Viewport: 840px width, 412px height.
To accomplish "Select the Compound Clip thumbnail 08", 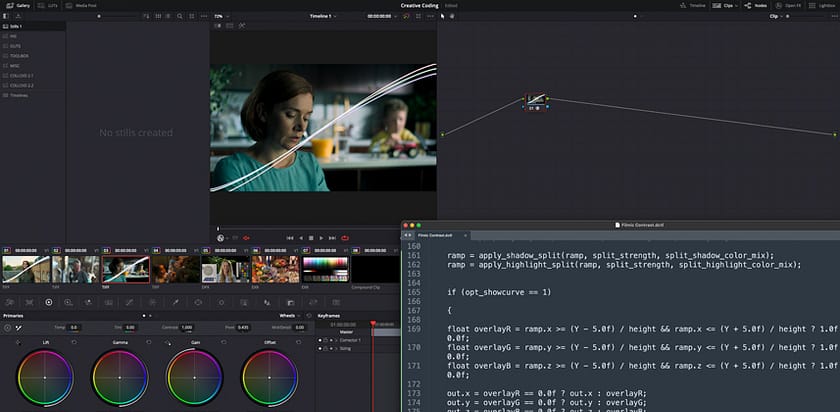I will pyautogui.click(x=375, y=269).
